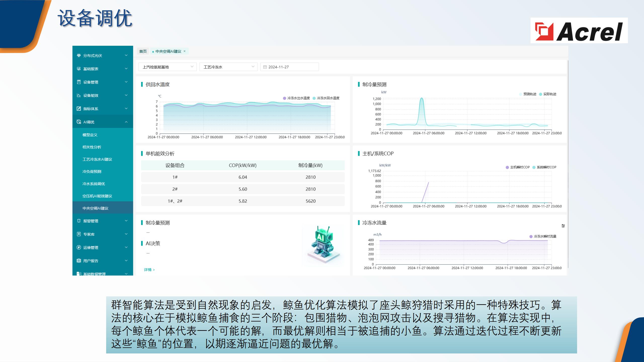Image resolution: width=644 pixels, height=362 pixels.
Task: Open the 上汽检氢能基地 site dropdown
Action: [x=167, y=67]
